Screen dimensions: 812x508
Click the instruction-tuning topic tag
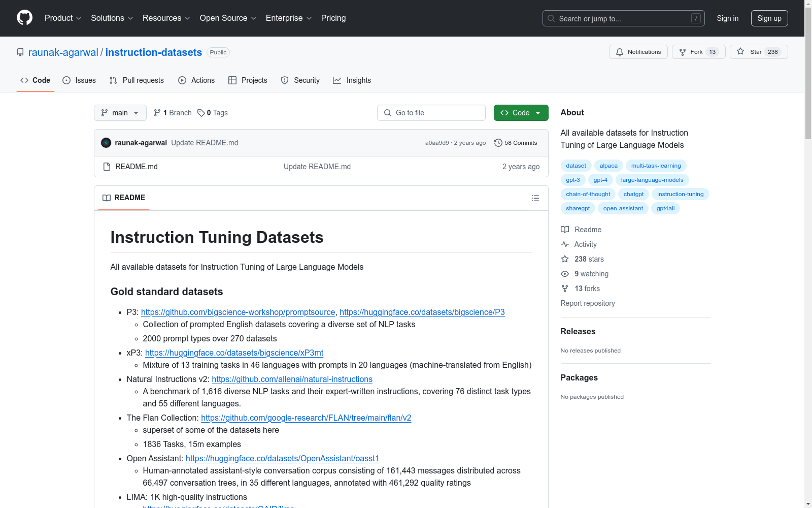coord(681,194)
